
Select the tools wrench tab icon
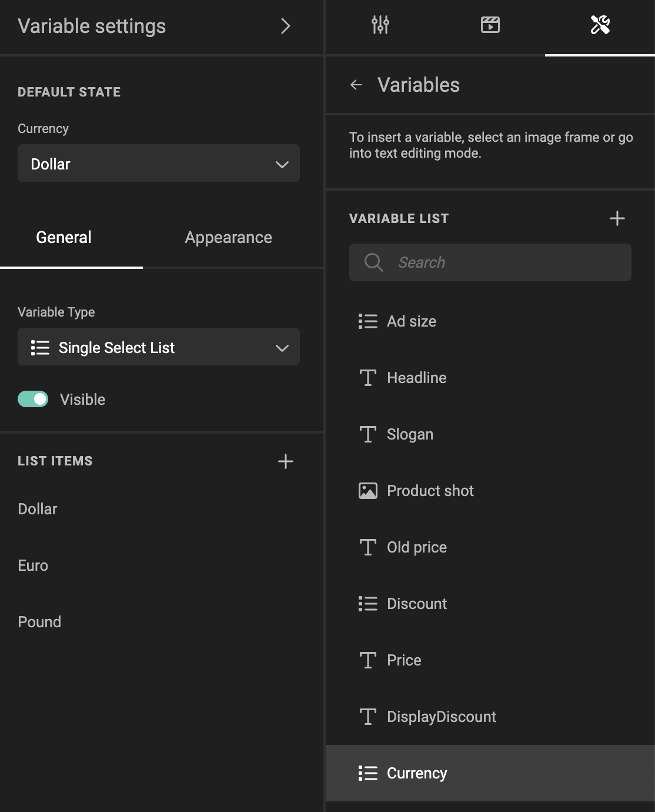(x=600, y=25)
